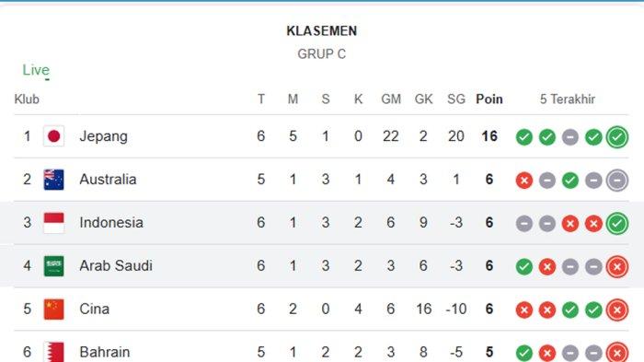The height and width of the screenshot is (362, 644).
Task: Click the Japan flag icon
Action: (x=53, y=136)
